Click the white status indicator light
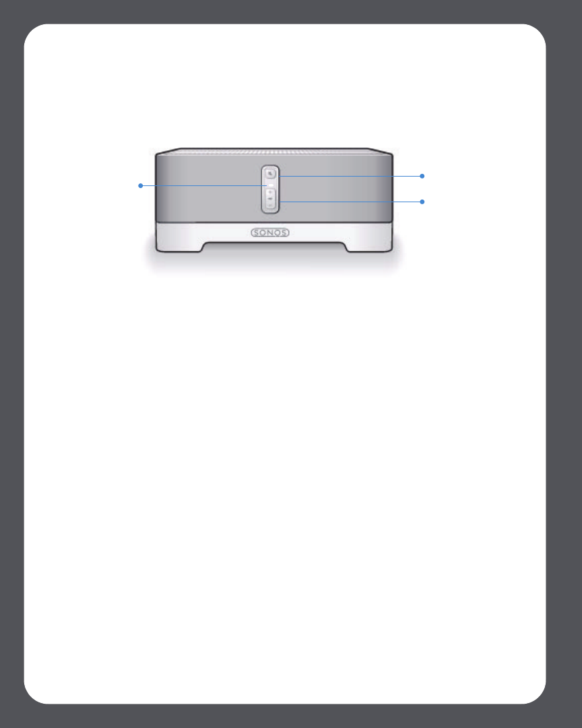 pos(270,185)
